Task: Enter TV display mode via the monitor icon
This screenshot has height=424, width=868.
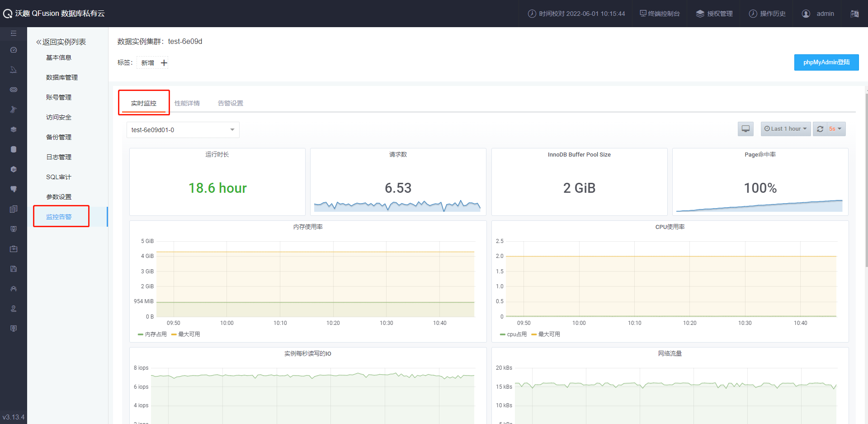Action: (x=746, y=129)
